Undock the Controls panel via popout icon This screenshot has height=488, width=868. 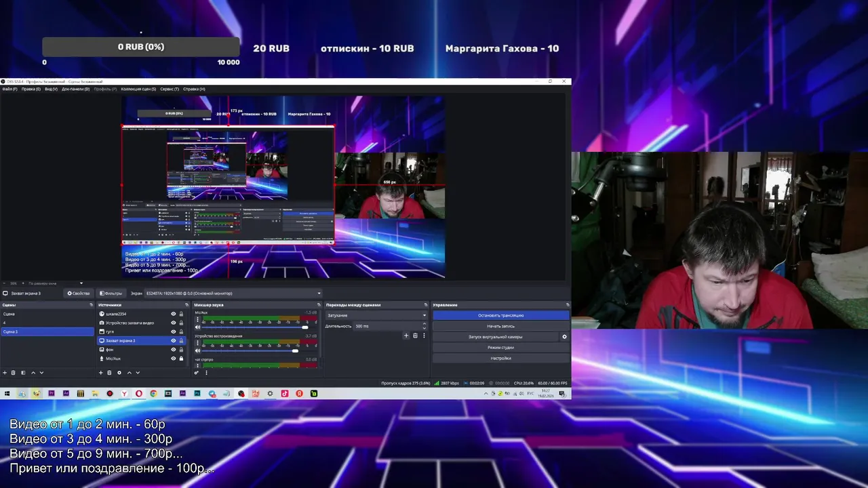568,305
